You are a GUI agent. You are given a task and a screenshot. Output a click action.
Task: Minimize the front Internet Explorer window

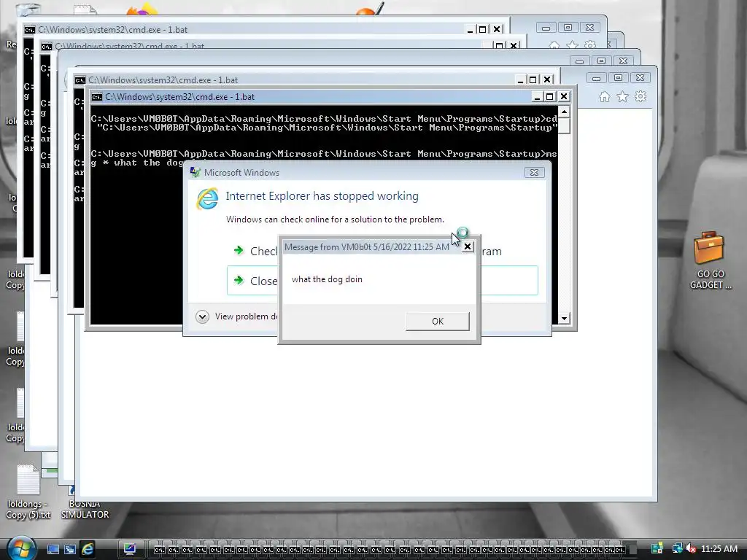(x=596, y=77)
